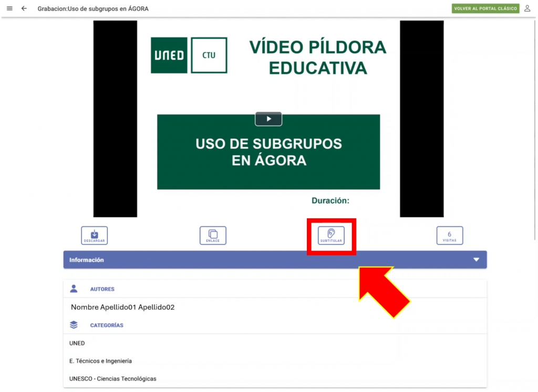Image resolution: width=538 pixels, height=392 pixels.
Task: Click the Información header bar
Action: pyautogui.click(x=263, y=260)
